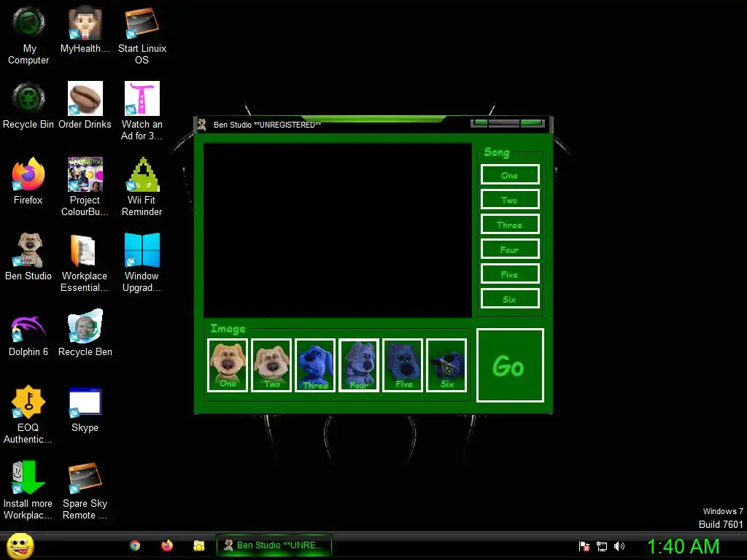Click the flag notification tray icon

(584, 546)
